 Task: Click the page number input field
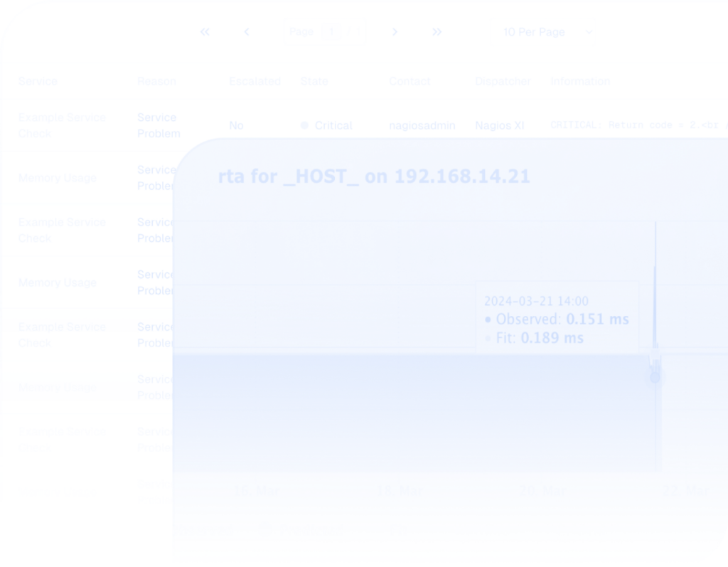point(333,32)
